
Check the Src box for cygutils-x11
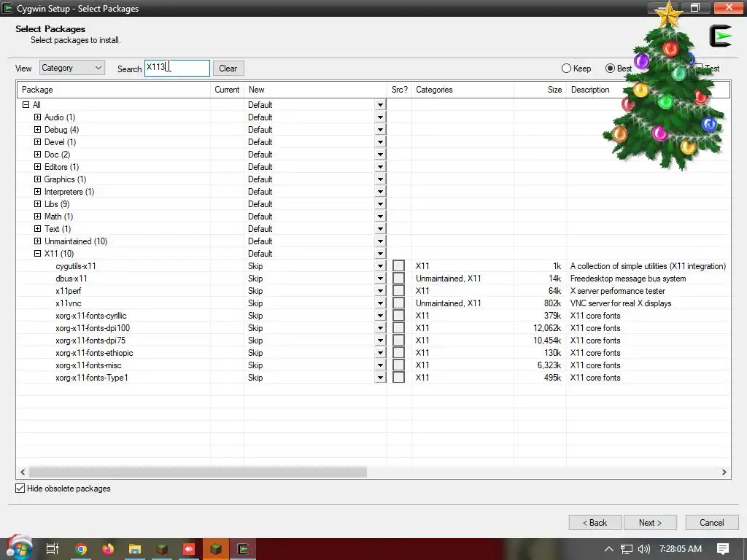pyautogui.click(x=399, y=265)
